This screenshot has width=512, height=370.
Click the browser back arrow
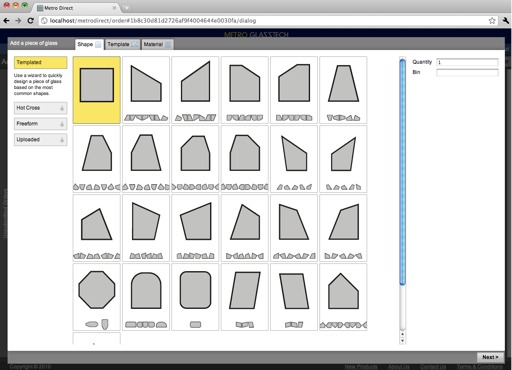pyautogui.click(x=6, y=21)
